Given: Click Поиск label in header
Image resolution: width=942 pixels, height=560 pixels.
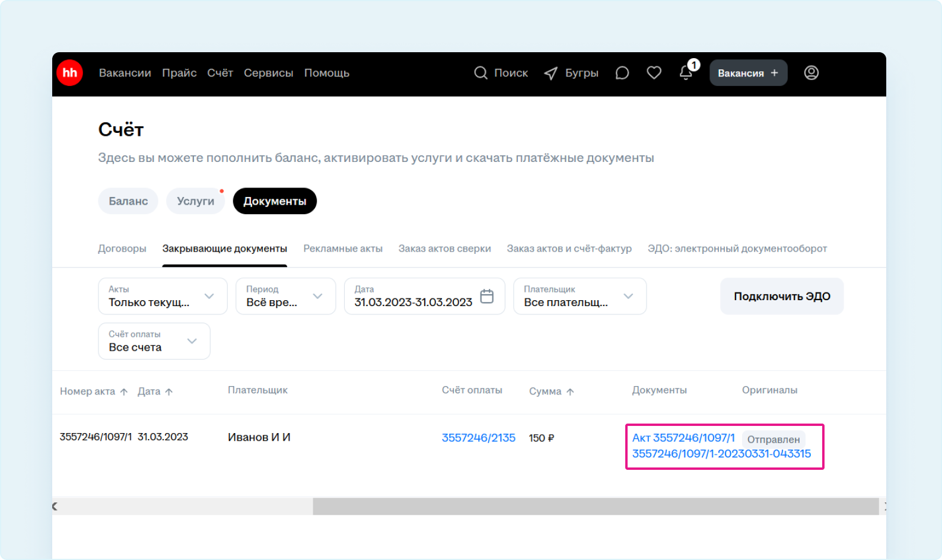Looking at the screenshot, I should point(511,73).
